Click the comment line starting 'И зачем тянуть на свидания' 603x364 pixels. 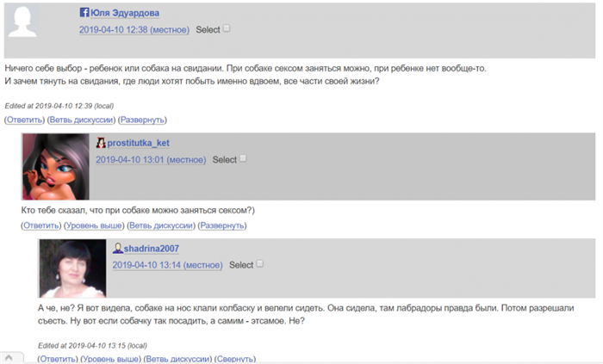point(192,82)
